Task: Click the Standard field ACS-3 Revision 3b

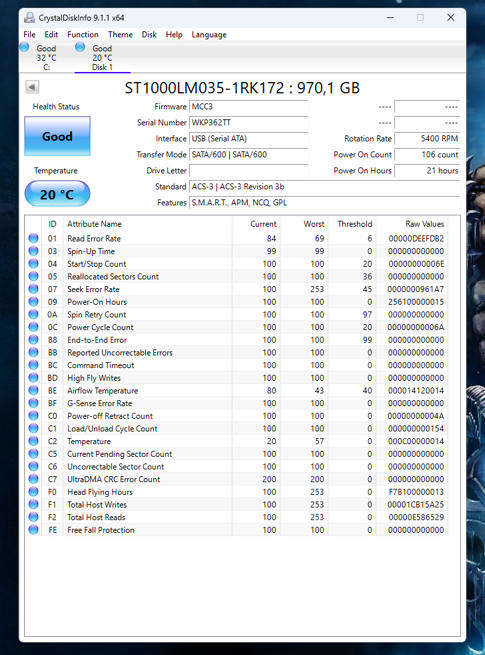Action: point(325,186)
